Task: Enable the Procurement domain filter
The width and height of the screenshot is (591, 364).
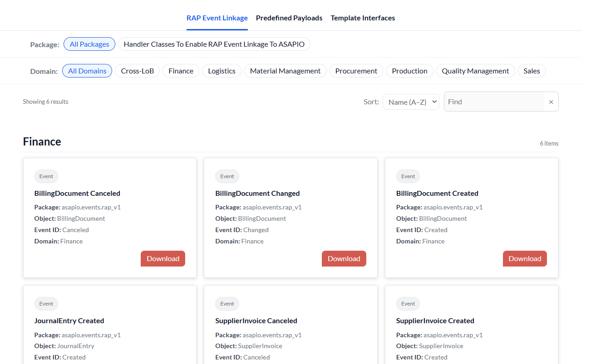Action: coord(356,71)
